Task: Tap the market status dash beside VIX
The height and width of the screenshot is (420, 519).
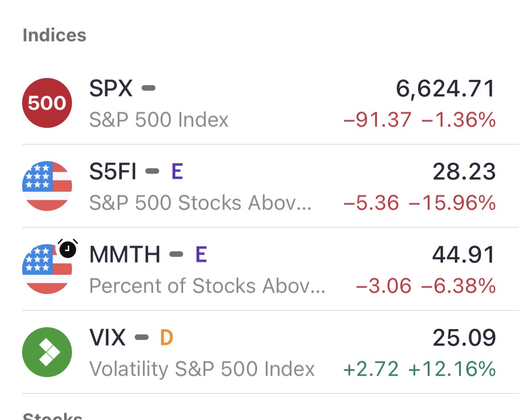Action: point(142,337)
